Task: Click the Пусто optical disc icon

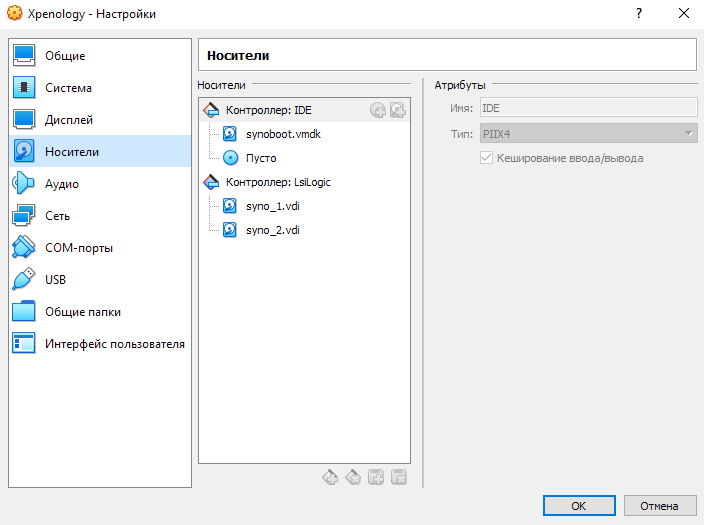Action: pos(231,158)
